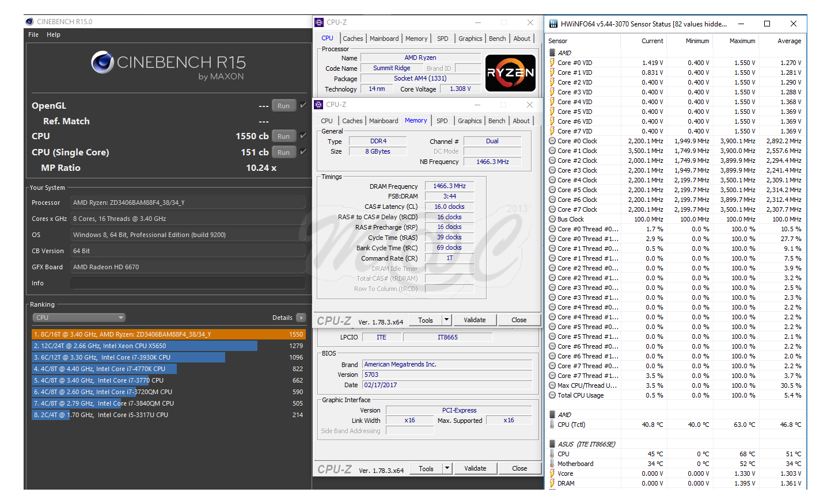Expand ranking Details with the arrow button

[x=301, y=318]
